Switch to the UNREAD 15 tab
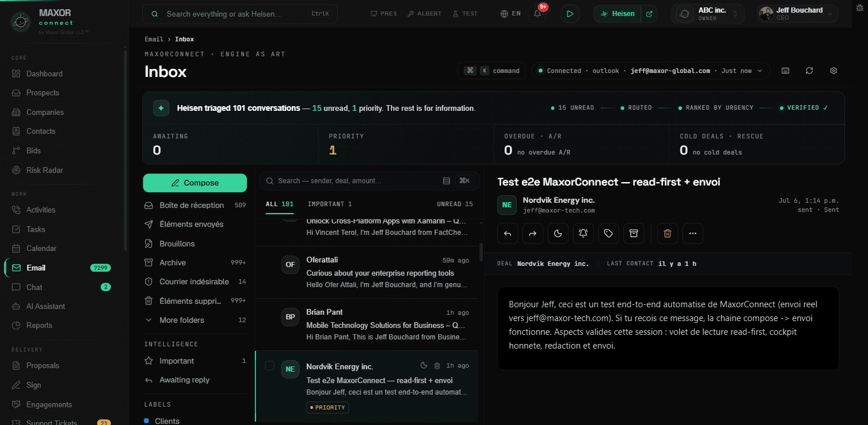 click(455, 204)
